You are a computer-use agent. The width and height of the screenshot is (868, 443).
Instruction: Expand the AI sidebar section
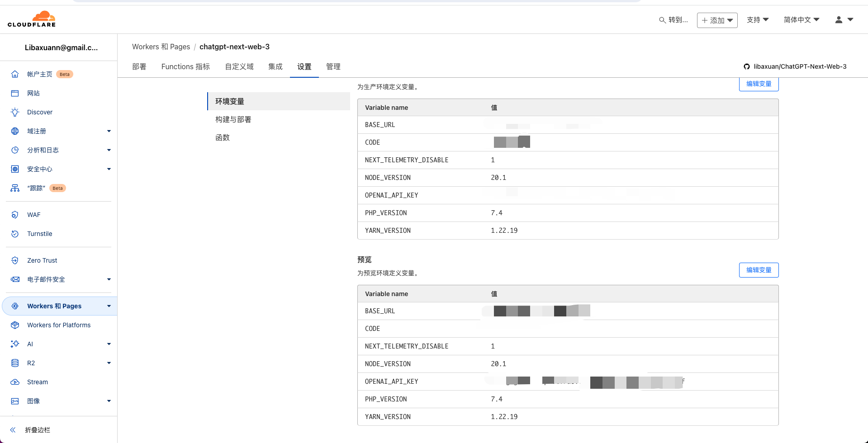109,344
